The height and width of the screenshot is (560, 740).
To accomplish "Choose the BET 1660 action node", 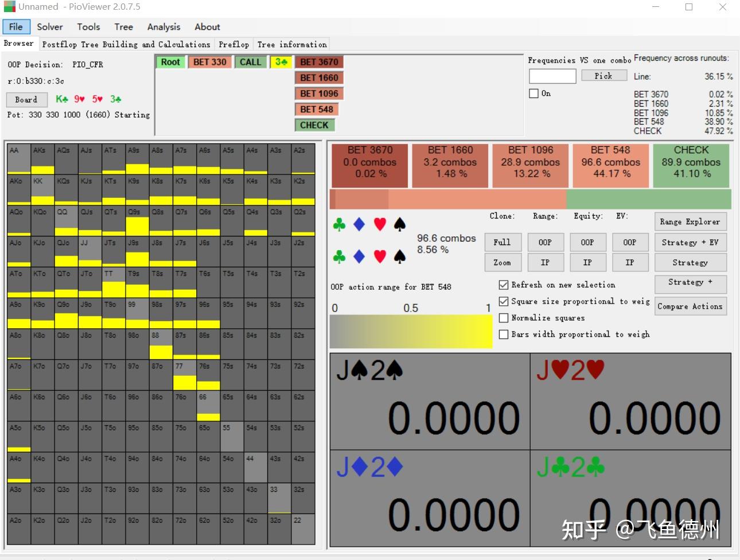I will (319, 77).
